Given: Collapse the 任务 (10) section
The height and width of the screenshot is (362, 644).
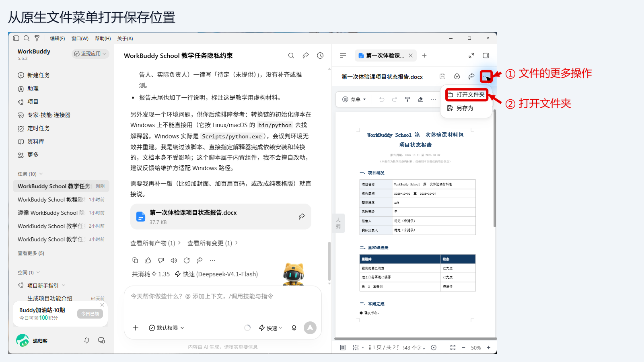Looking at the screenshot, I should click(x=30, y=174).
